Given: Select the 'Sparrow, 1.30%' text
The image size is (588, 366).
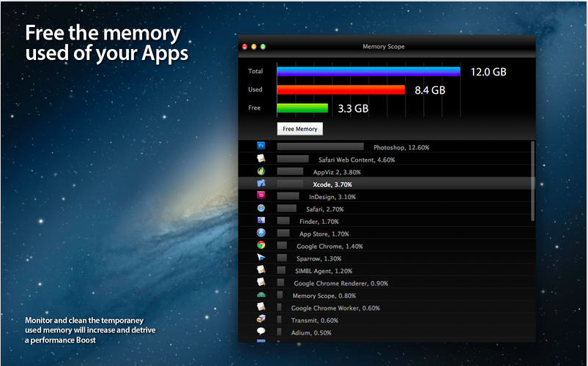Looking at the screenshot, I should tap(319, 258).
